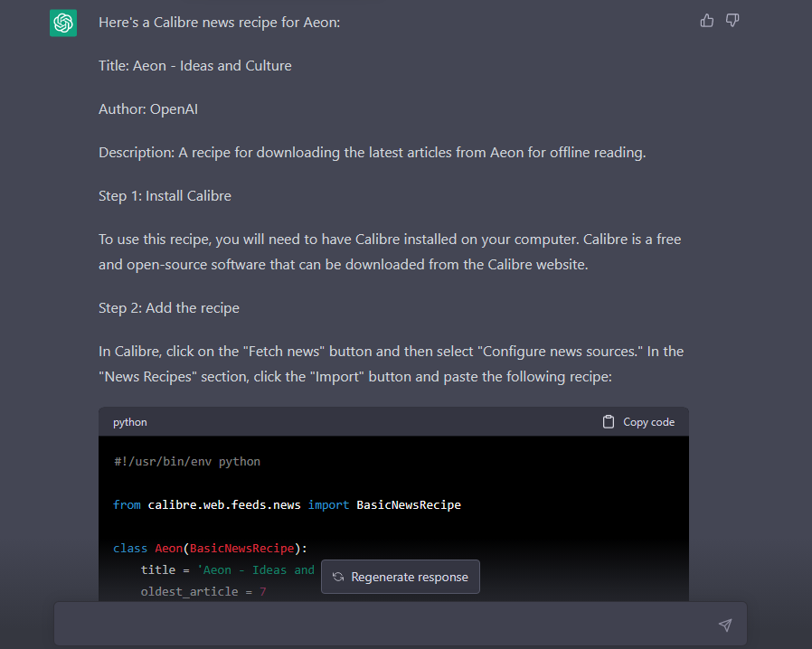Viewport: 812px width, 649px height.
Task: Click the circular arrows regenerate icon
Action: coord(338,578)
